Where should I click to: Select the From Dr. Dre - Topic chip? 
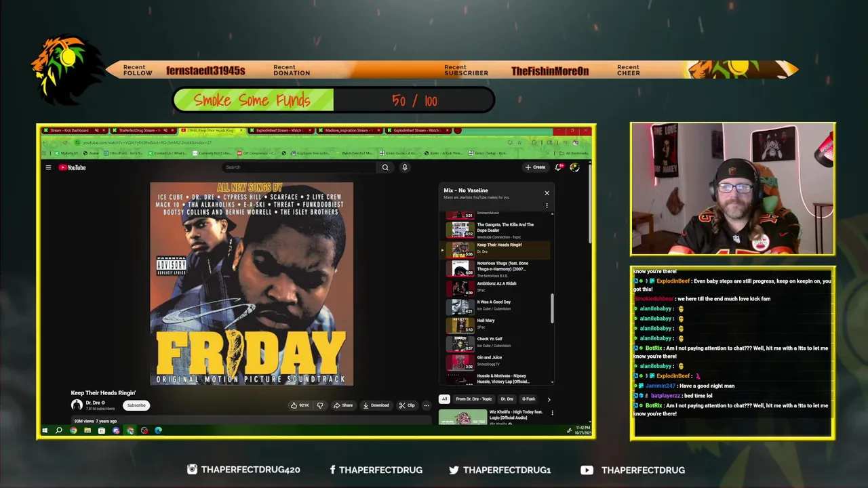click(x=474, y=399)
